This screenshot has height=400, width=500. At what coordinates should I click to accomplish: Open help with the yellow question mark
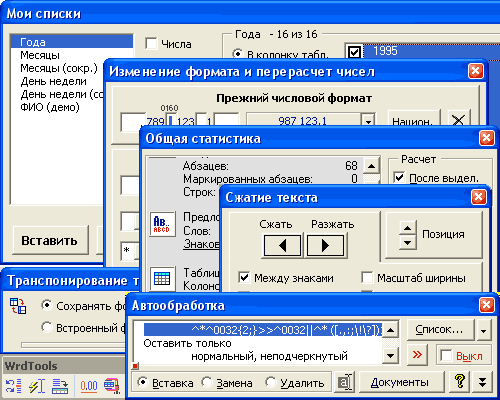click(460, 381)
